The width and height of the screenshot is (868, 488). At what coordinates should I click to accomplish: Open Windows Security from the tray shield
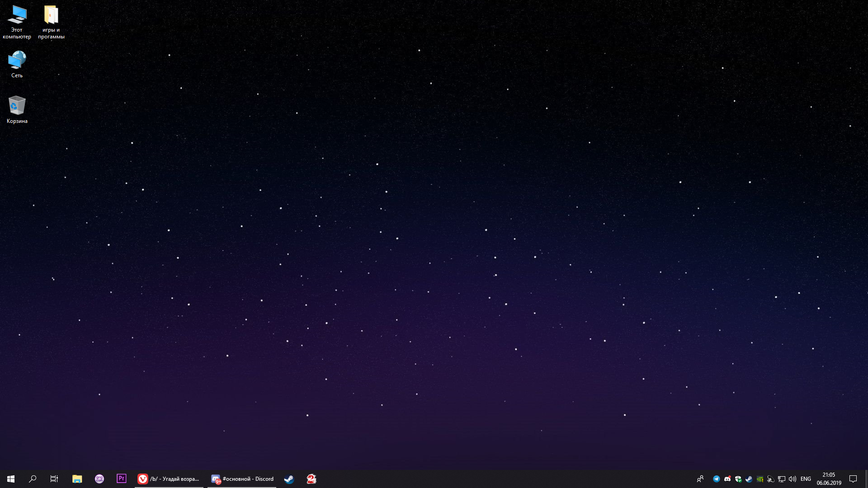pyautogui.click(x=738, y=479)
